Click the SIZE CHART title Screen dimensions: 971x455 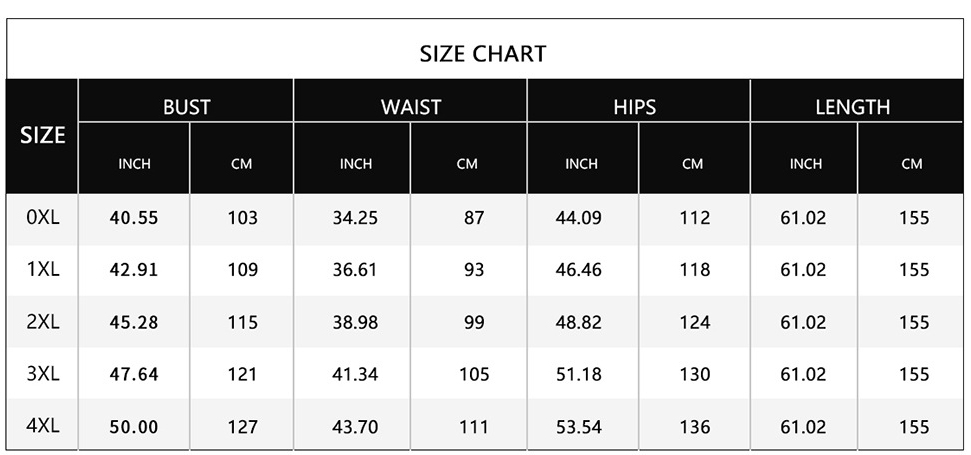pyautogui.click(x=483, y=53)
